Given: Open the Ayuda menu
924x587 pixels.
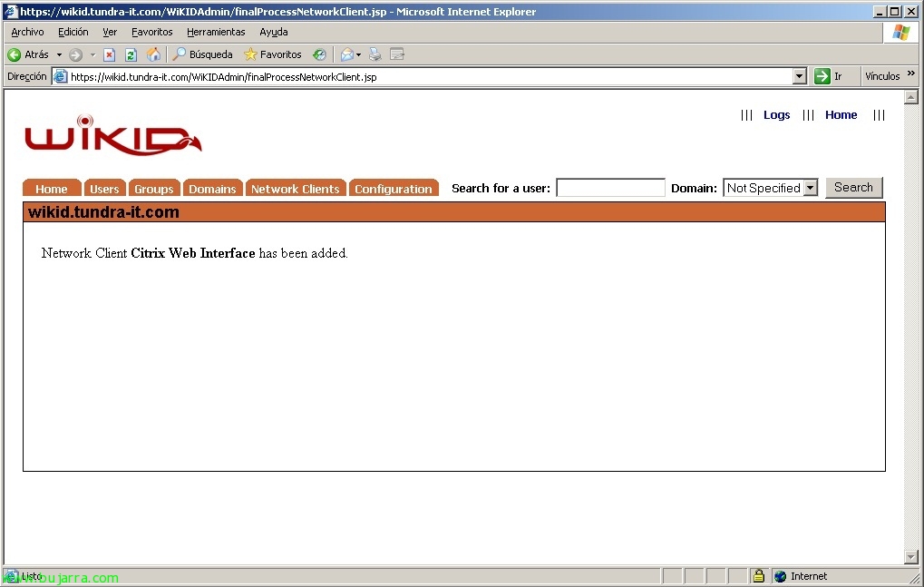Looking at the screenshot, I should pyautogui.click(x=274, y=32).
